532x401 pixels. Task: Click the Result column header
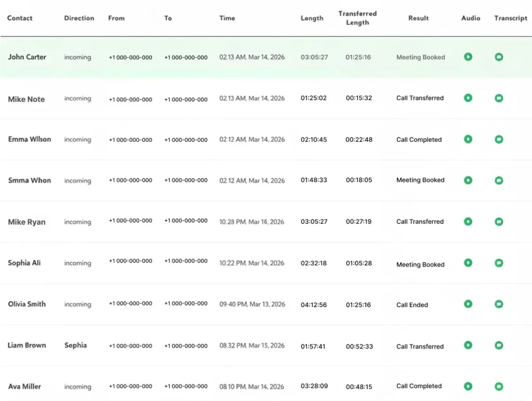pyautogui.click(x=418, y=18)
